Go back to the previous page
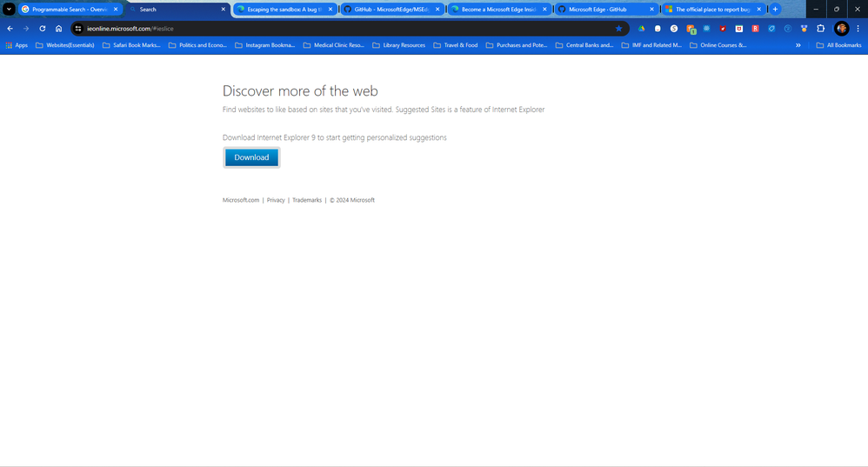The height and width of the screenshot is (467, 868). click(x=10, y=28)
